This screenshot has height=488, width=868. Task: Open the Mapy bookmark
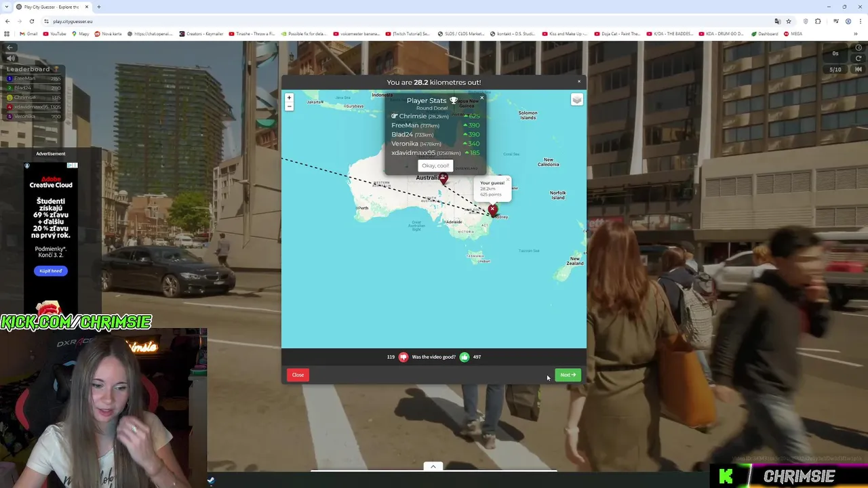click(81, 34)
